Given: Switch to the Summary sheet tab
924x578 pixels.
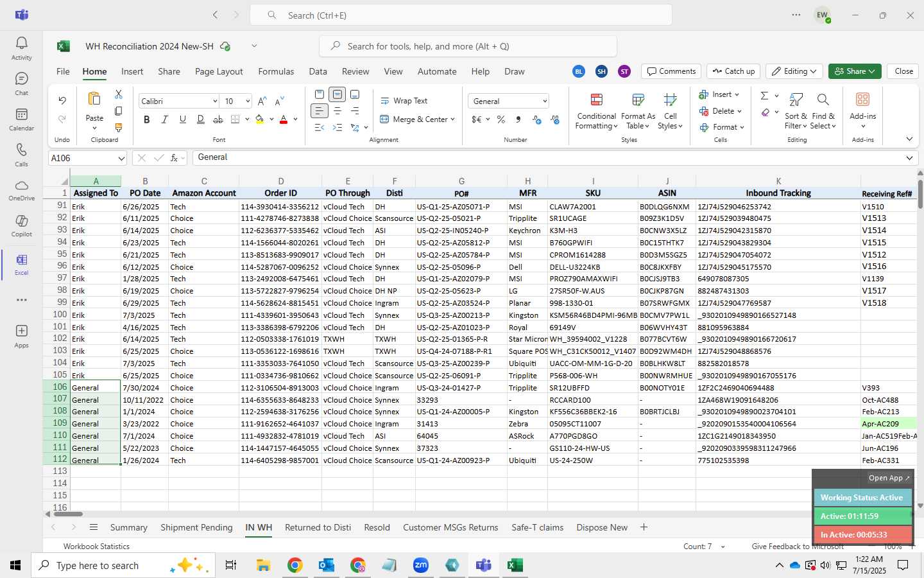Looking at the screenshot, I should click(x=128, y=527).
